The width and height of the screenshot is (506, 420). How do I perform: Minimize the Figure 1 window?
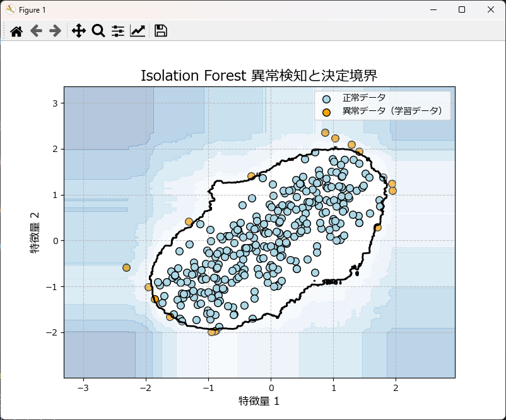point(433,9)
